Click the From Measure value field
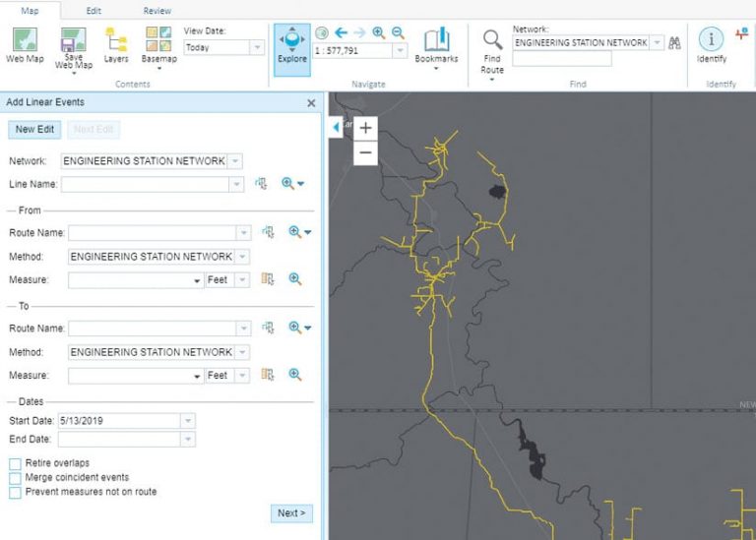This screenshot has width=756, height=540. tap(136, 280)
